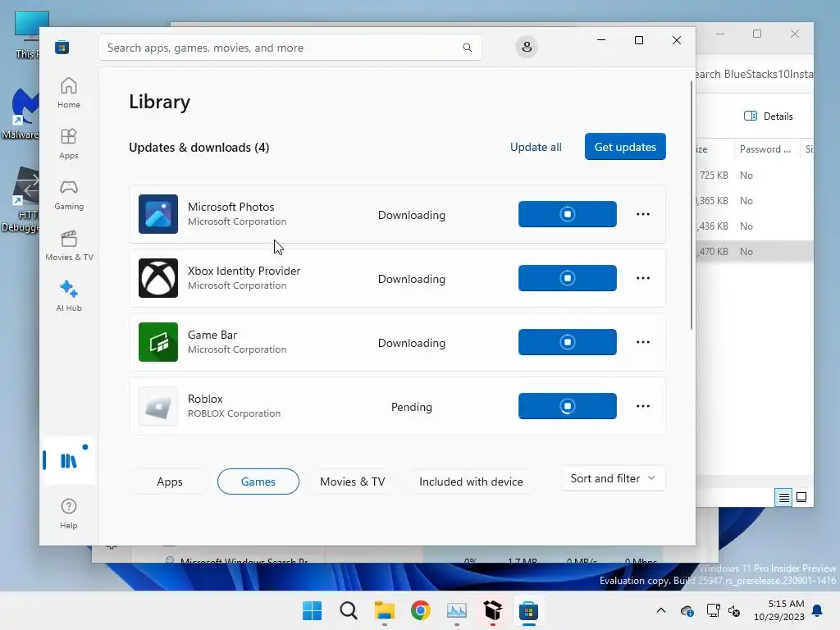Select the Library icon in sidebar

[69, 461]
